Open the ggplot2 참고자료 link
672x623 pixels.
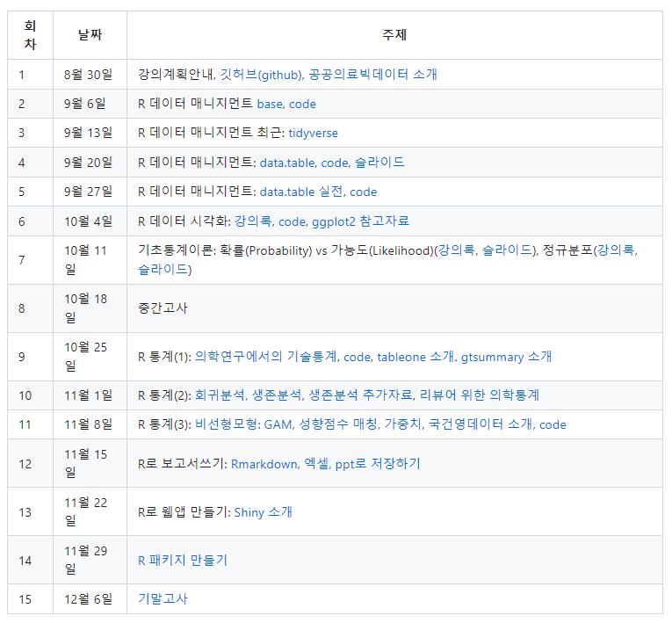360,221
